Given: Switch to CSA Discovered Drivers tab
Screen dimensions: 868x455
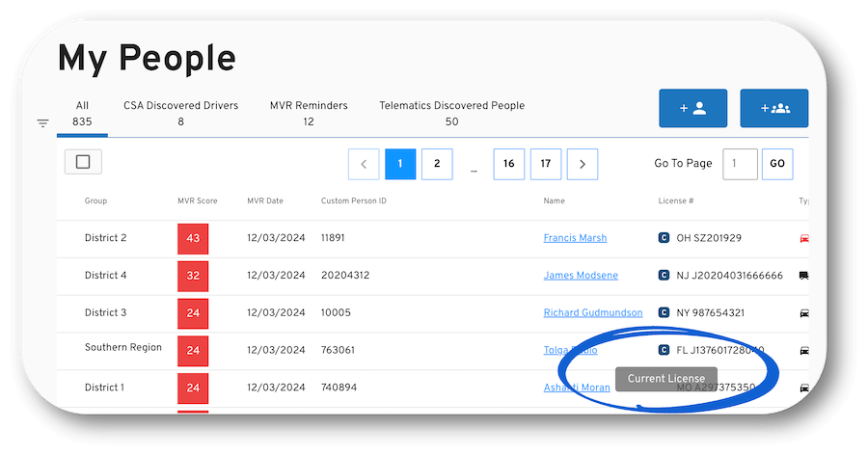Looking at the screenshot, I should tap(180, 113).
